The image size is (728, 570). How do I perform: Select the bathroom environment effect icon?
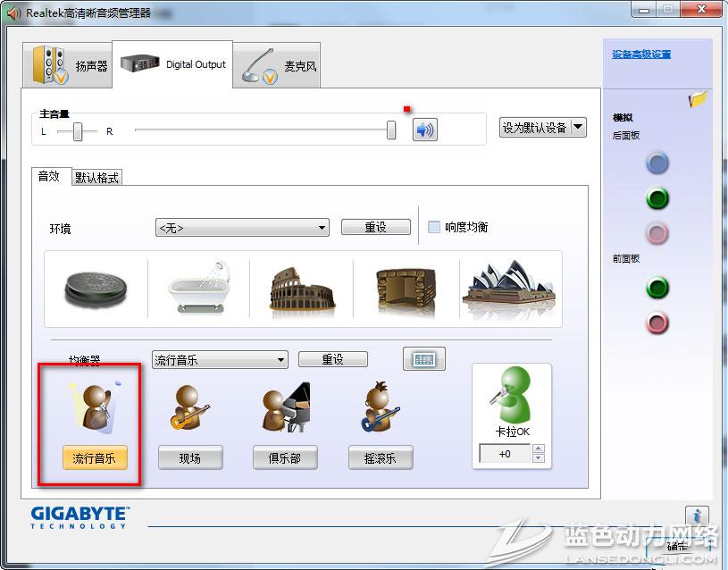click(x=198, y=288)
